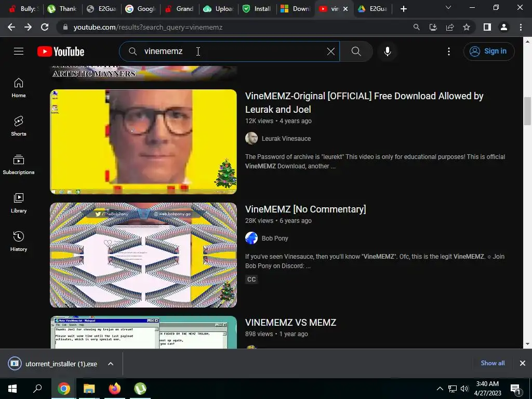Show hidden system tray icons
This screenshot has height=399, width=532.
[440, 389]
